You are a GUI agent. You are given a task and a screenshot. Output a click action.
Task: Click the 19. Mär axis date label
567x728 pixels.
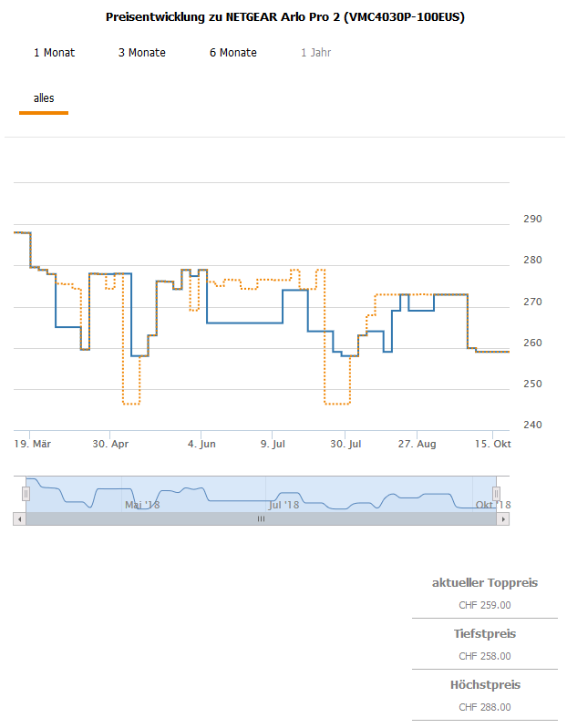pos(33,444)
